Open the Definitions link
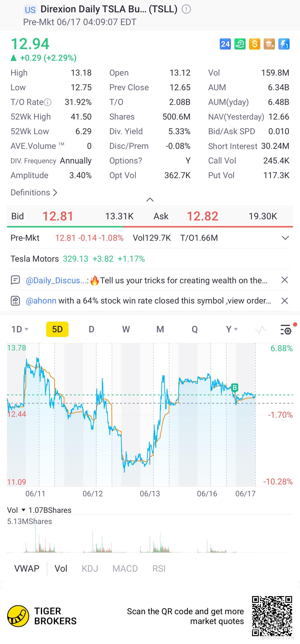 34,193
